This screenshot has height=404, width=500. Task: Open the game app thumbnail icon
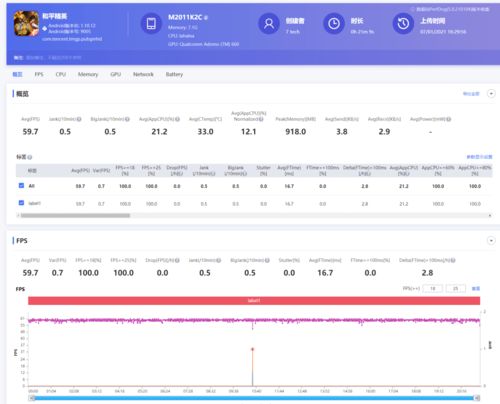pos(26,23)
